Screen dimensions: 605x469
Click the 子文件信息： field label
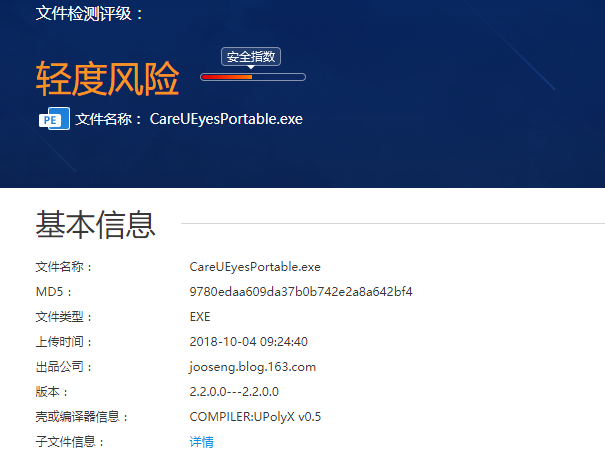(70, 442)
